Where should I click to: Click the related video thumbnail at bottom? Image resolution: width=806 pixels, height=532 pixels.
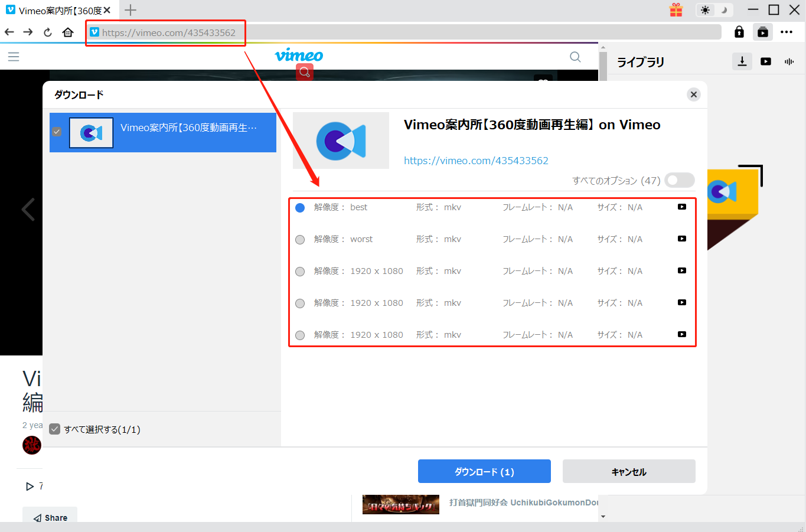click(401, 504)
